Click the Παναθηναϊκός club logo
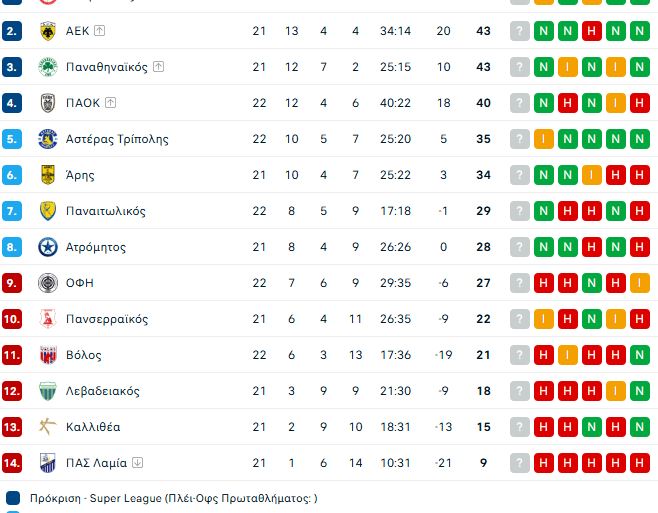This screenshot has height=513, width=658. [x=47, y=67]
